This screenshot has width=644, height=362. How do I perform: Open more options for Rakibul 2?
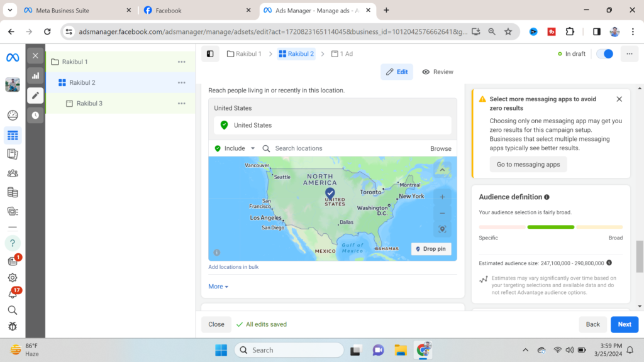[x=182, y=82]
